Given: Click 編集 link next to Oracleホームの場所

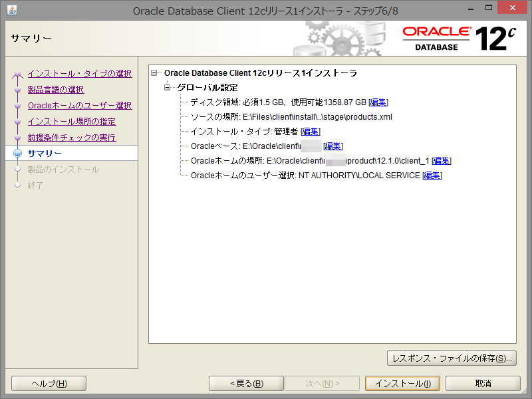Looking at the screenshot, I should click(442, 161).
